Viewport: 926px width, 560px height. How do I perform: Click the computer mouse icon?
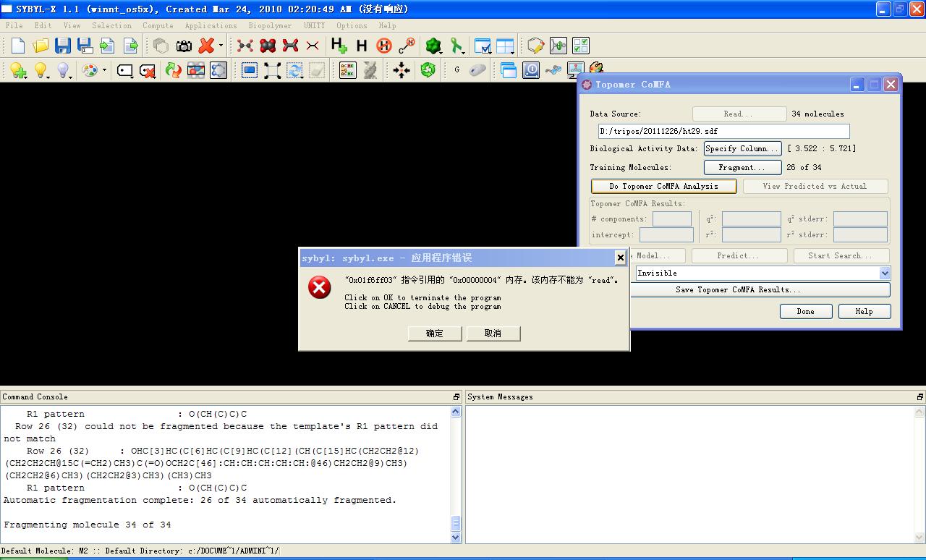click(477, 70)
